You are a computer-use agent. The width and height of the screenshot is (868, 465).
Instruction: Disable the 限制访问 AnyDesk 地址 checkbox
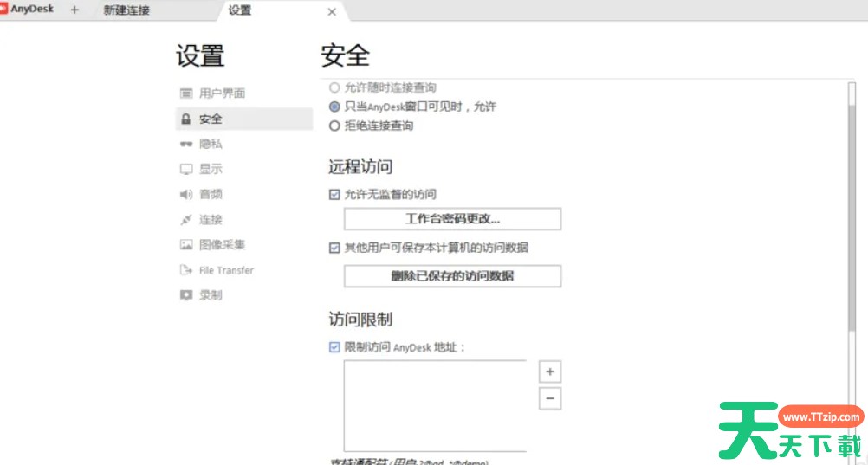point(334,347)
